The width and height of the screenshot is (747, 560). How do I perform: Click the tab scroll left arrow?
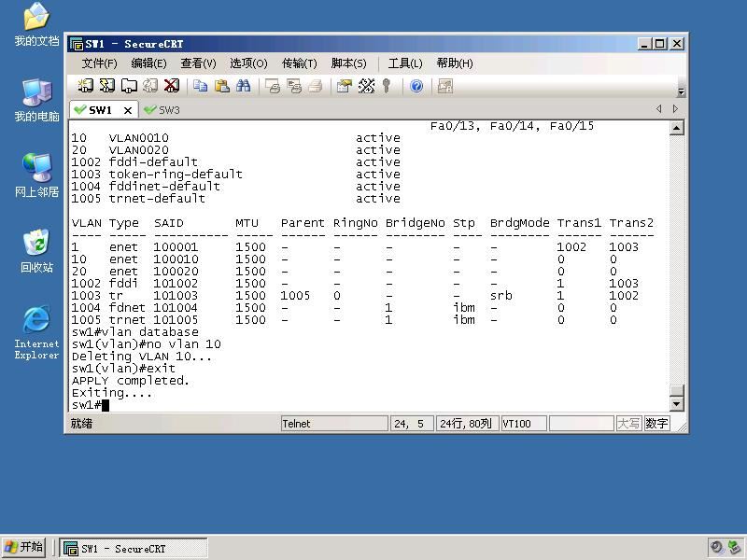(x=659, y=109)
